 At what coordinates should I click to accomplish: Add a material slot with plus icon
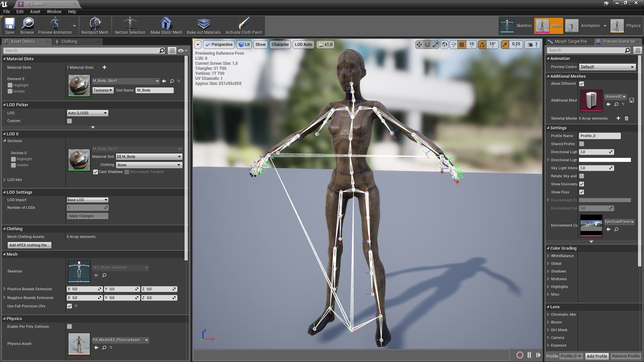[x=104, y=67]
